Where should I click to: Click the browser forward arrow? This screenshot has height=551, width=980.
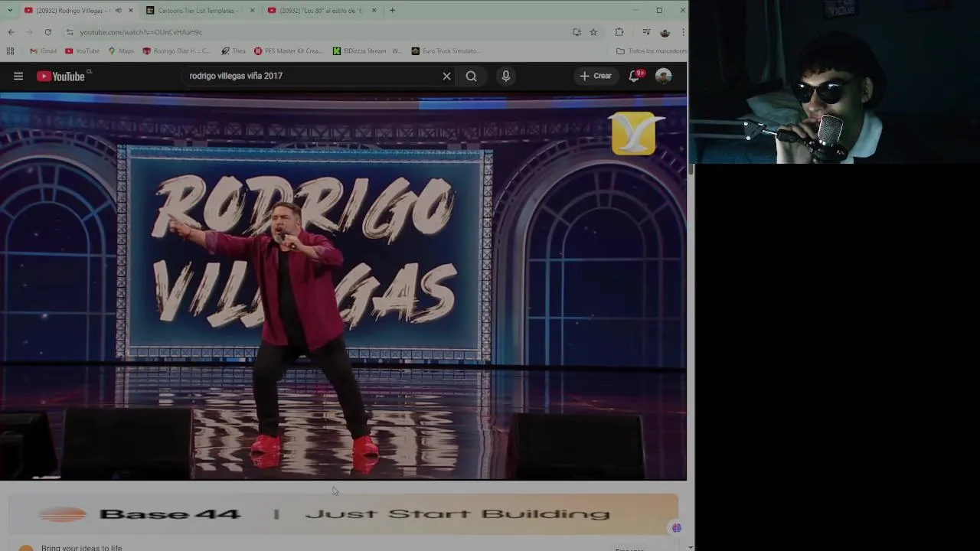point(29,32)
